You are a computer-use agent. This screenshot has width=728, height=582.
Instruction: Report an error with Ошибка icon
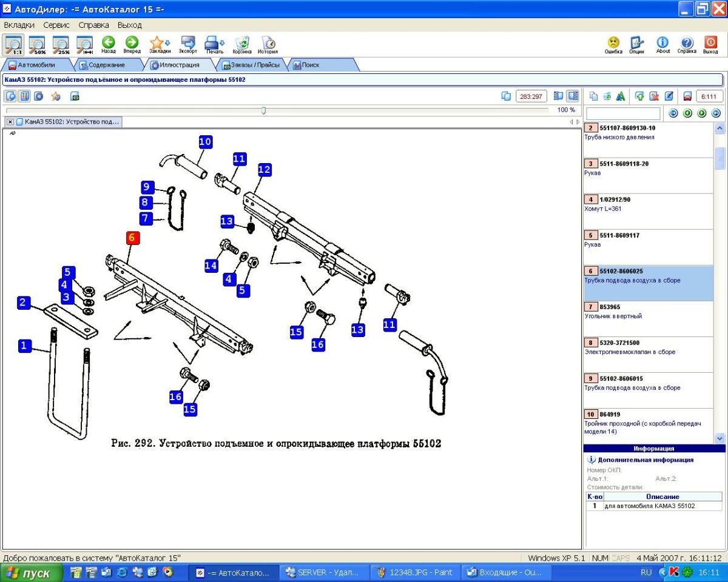(613, 44)
